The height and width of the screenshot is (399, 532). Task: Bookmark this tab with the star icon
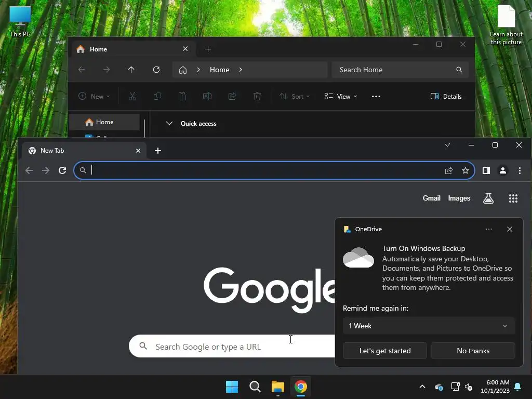[x=465, y=170]
